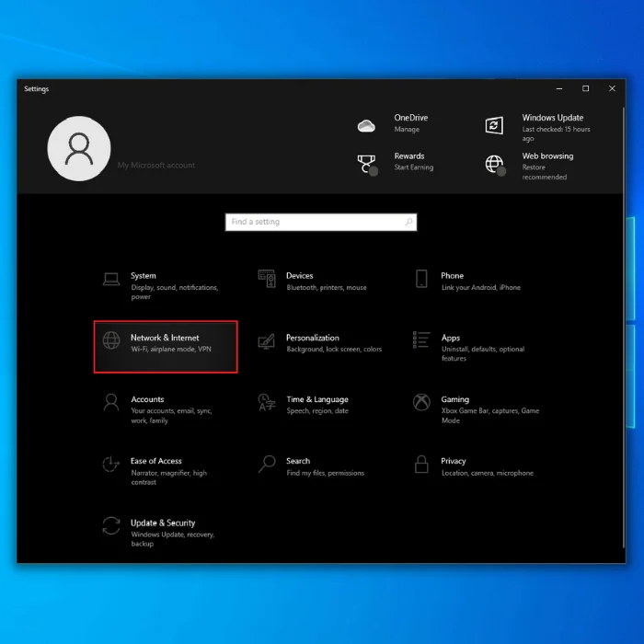Screen dimensions: 644x644
Task: Click the user profile avatar picture
Action: point(79,148)
